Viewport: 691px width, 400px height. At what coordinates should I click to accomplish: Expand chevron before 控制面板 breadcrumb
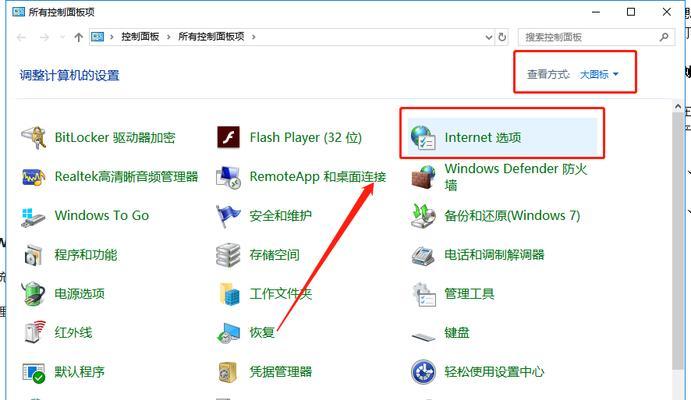pos(112,37)
